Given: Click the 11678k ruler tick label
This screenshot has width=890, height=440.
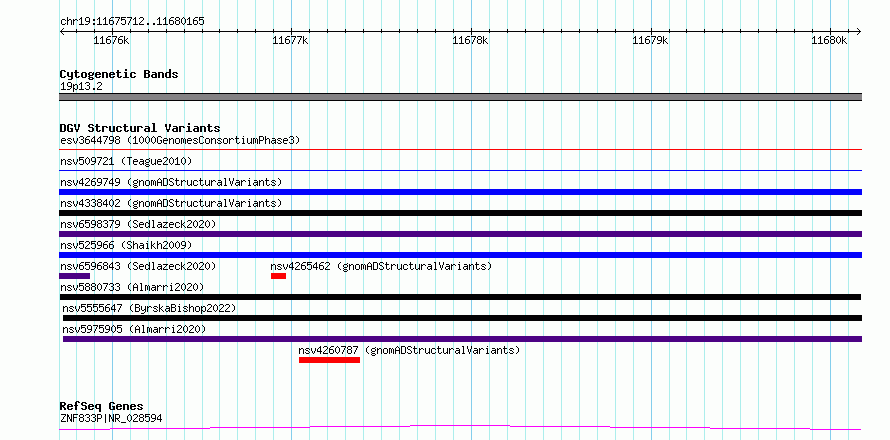Looking at the screenshot, I should tap(471, 40).
